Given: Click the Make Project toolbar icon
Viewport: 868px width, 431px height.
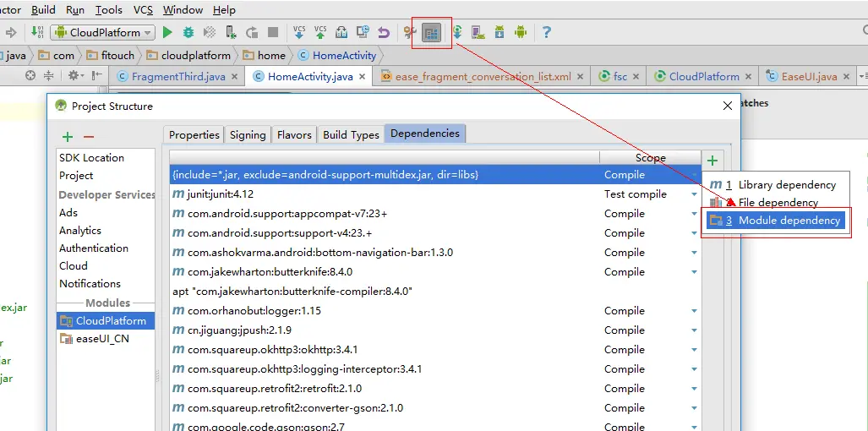Looking at the screenshot, I should [37, 32].
